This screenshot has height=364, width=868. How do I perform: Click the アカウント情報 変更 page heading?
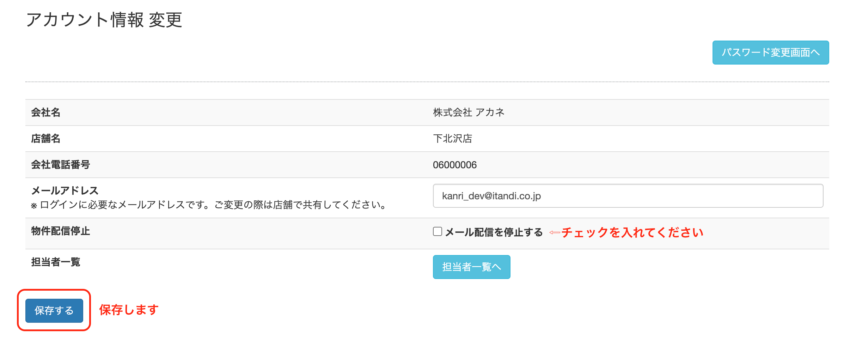pos(104,20)
